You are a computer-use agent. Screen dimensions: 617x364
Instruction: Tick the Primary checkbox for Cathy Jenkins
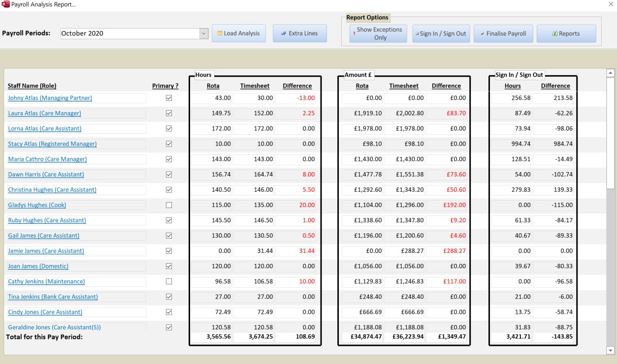coord(169,281)
